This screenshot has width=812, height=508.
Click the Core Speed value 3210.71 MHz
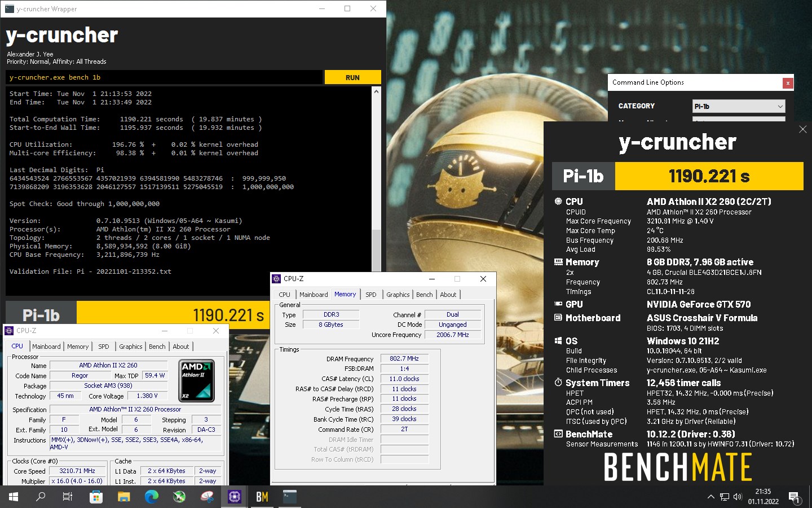(x=77, y=471)
